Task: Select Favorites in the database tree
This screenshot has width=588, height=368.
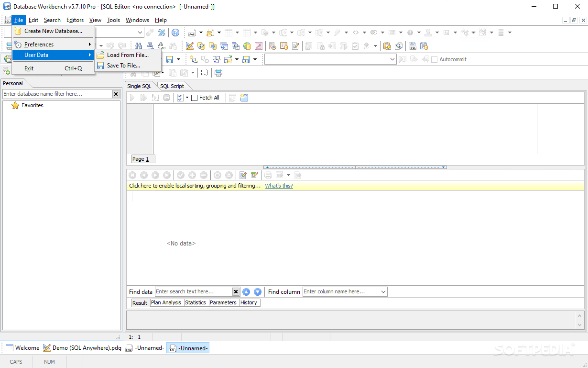Action: point(33,105)
